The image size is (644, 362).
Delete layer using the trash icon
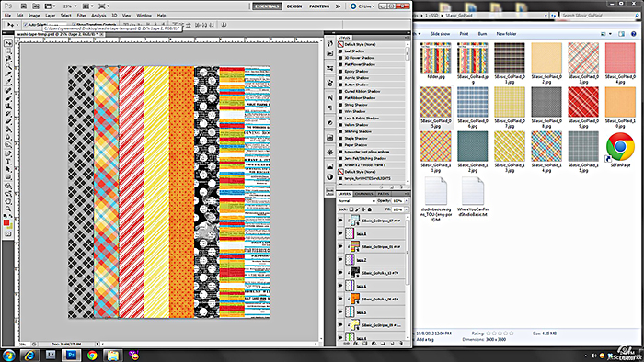(x=401, y=344)
